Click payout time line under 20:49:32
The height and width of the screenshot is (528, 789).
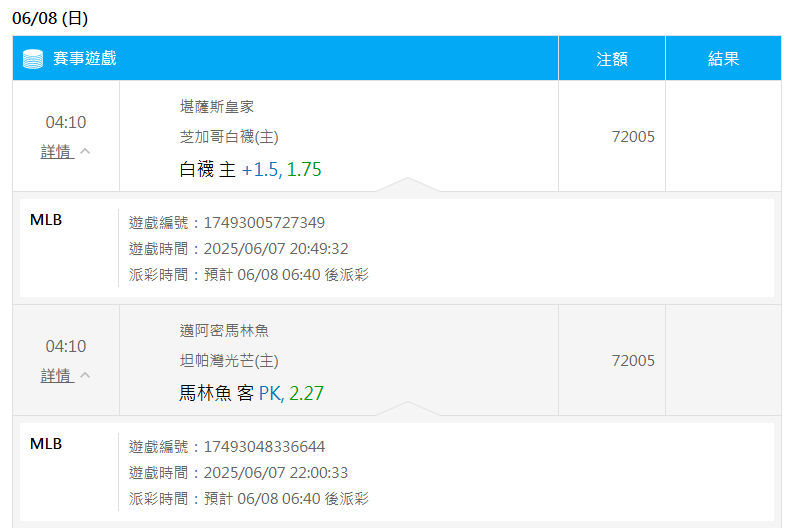coord(249,275)
